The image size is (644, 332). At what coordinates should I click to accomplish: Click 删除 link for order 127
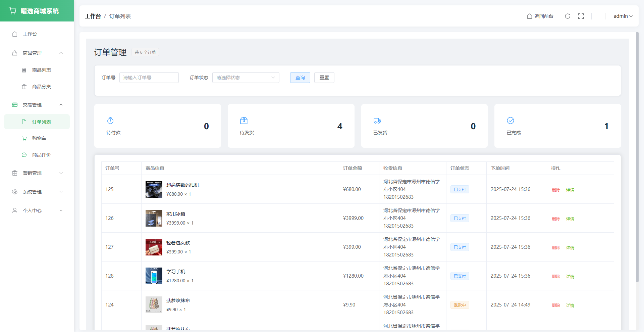point(556,248)
